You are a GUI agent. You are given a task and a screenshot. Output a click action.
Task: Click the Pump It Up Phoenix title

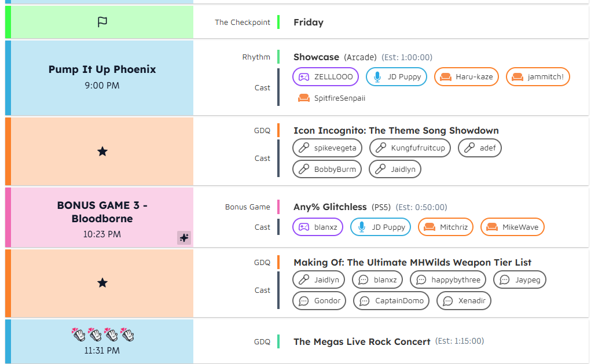coord(102,69)
